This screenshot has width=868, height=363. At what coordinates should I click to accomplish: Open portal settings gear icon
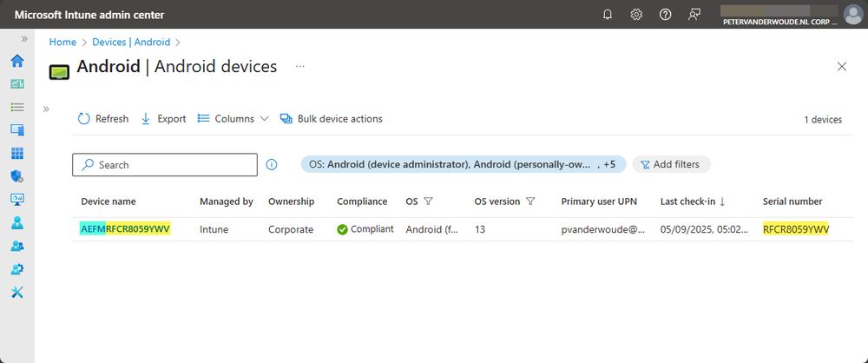636,15
